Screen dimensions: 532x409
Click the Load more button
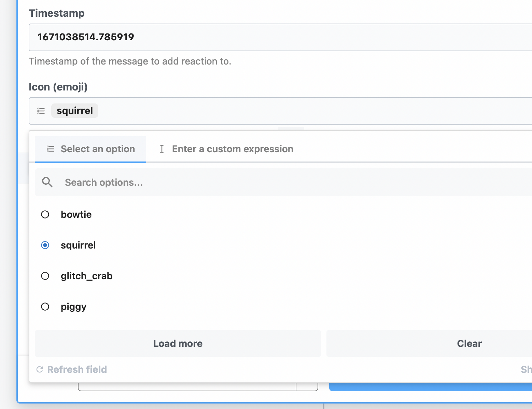click(178, 343)
